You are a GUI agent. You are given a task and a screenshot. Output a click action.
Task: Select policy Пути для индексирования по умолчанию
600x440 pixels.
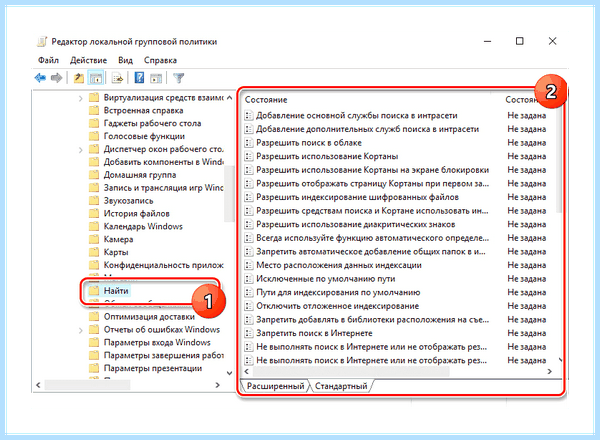tap(338, 292)
